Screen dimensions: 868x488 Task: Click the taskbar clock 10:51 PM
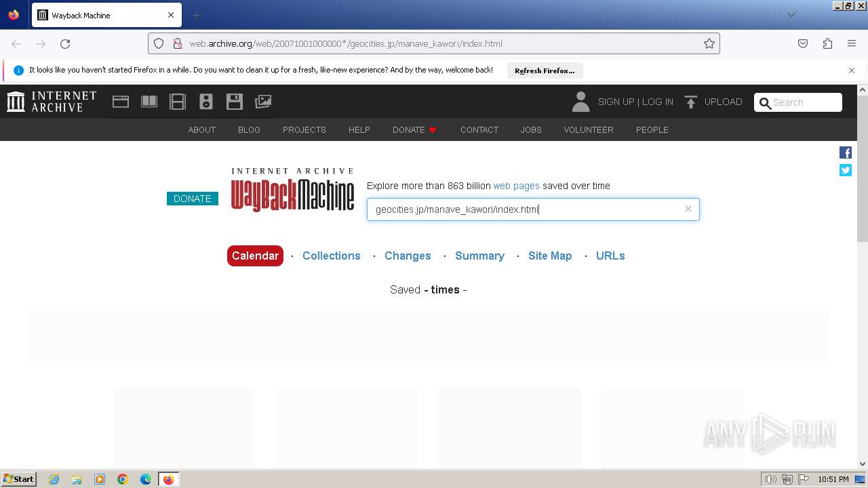click(833, 479)
